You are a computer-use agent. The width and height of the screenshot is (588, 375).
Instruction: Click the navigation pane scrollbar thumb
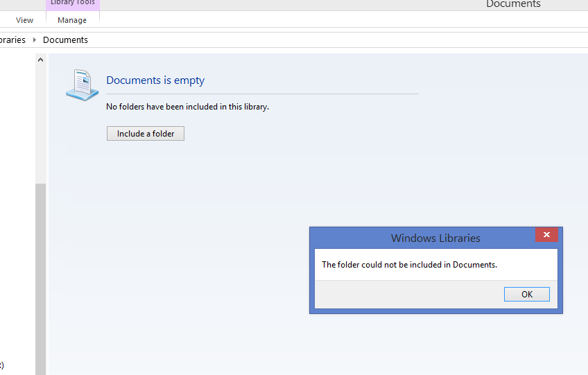[x=40, y=277]
